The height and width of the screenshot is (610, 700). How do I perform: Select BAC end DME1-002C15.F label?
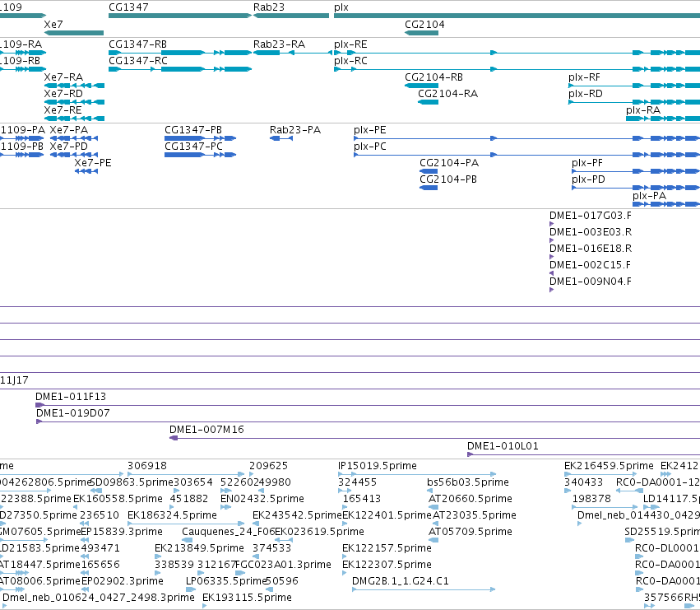coord(590,265)
